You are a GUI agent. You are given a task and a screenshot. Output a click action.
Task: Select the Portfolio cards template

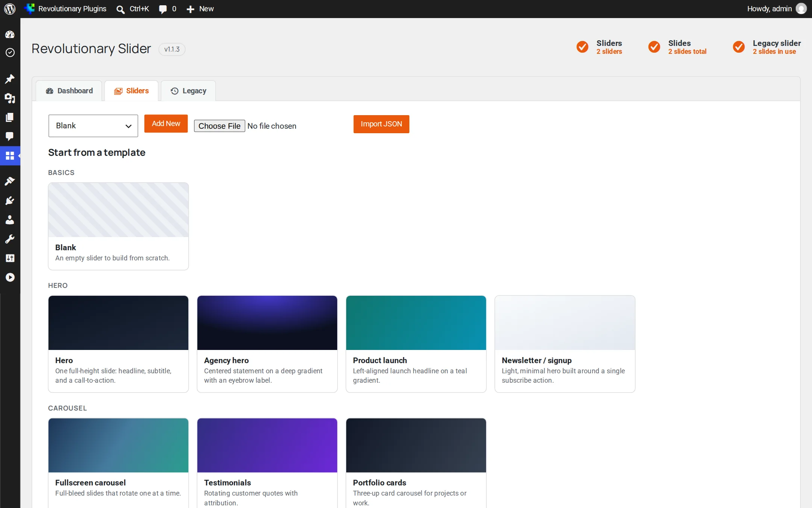coord(416,463)
